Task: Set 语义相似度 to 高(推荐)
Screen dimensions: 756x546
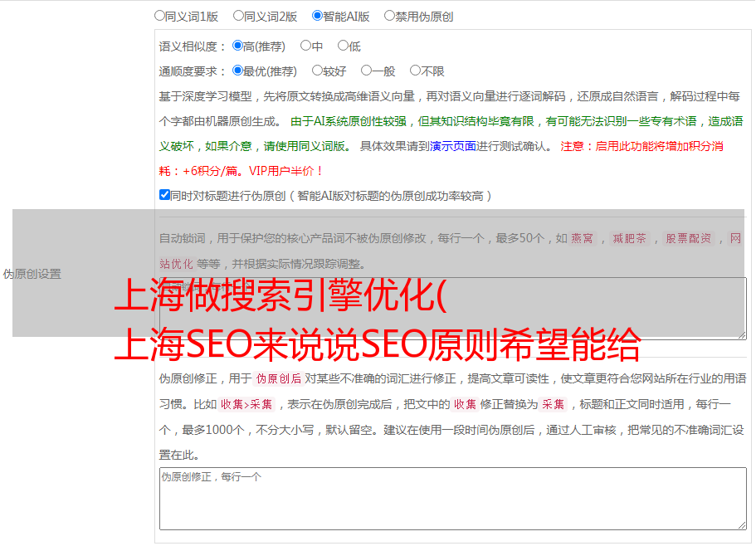Action: (x=237, y=46)
